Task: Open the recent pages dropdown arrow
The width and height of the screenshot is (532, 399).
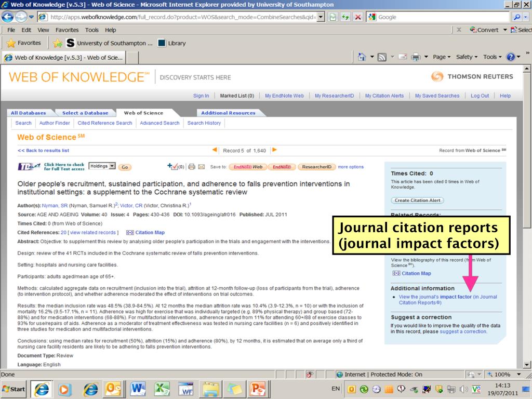Action: 31,17
